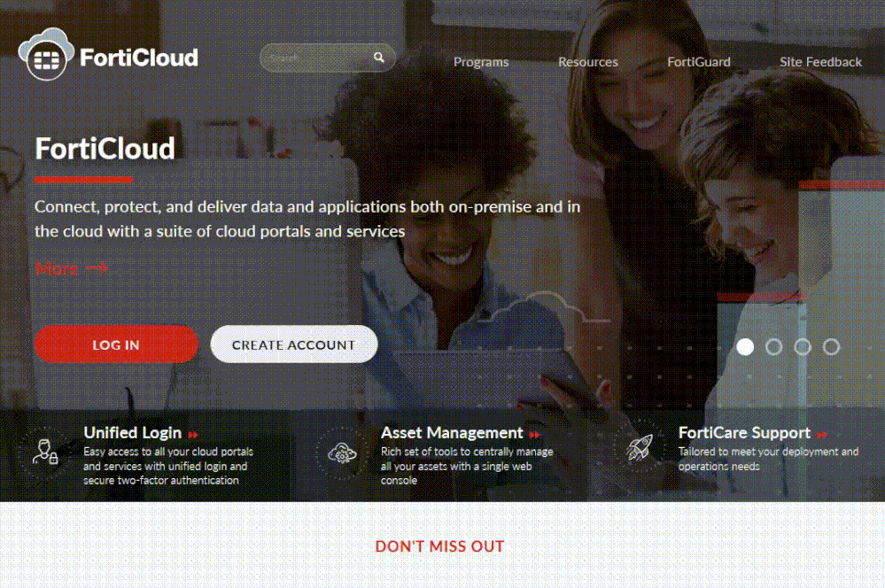Select the fourth carousel slide dot
This screenshot has height=588, width=885.
click(x=831, y=346)
